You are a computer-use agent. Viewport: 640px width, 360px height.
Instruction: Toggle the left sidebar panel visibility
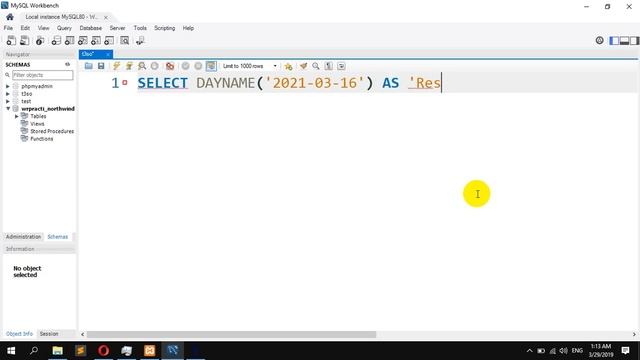click(614, 40)
